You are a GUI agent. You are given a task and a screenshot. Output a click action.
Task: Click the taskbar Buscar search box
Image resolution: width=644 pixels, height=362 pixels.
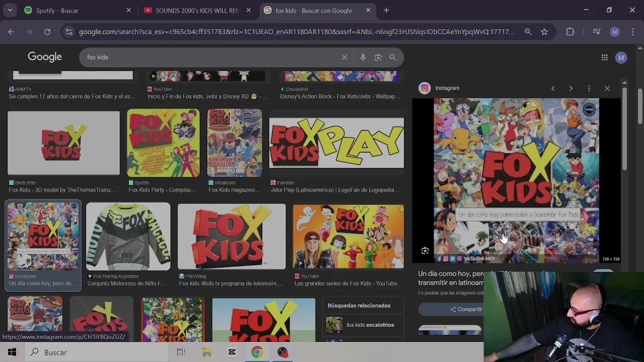click(97, 352)
